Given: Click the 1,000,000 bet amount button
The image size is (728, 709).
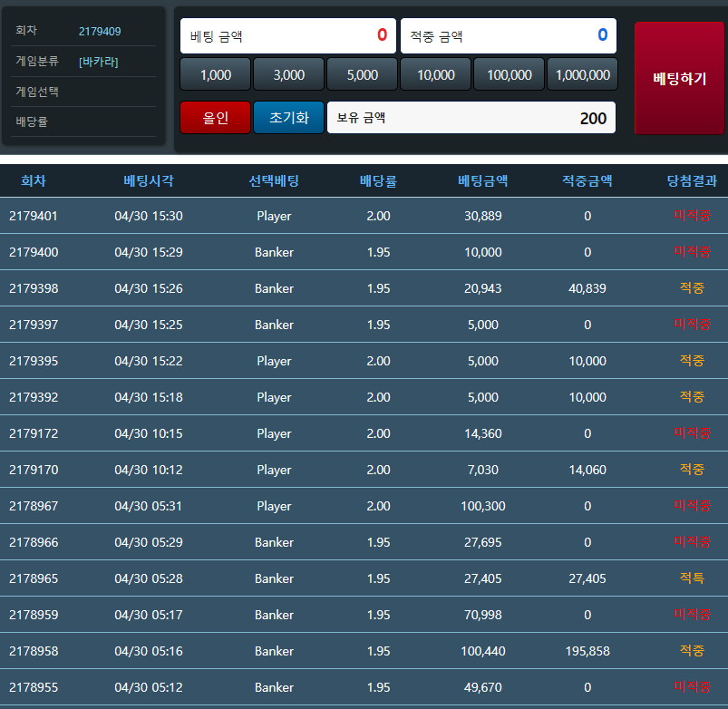Looking at the screenshot, I should pos(582,74).
